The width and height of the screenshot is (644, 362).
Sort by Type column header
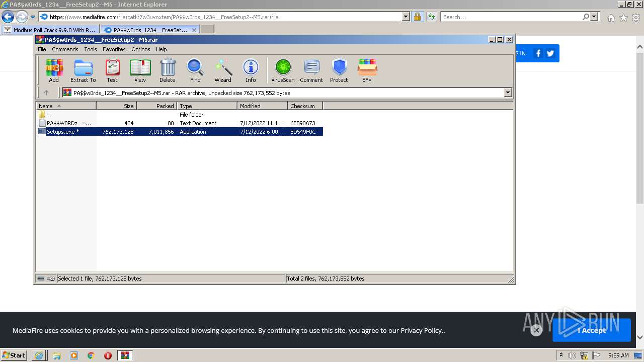pos(207,106)
